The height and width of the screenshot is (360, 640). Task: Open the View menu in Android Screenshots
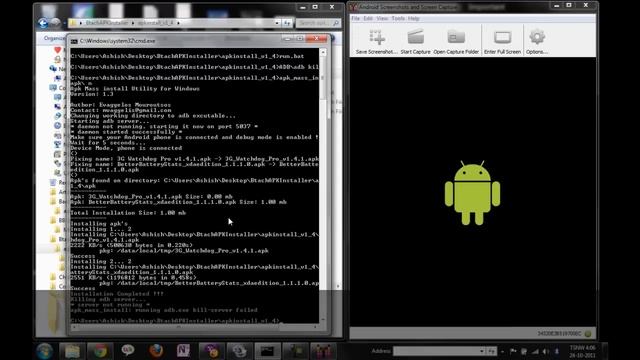382,18
